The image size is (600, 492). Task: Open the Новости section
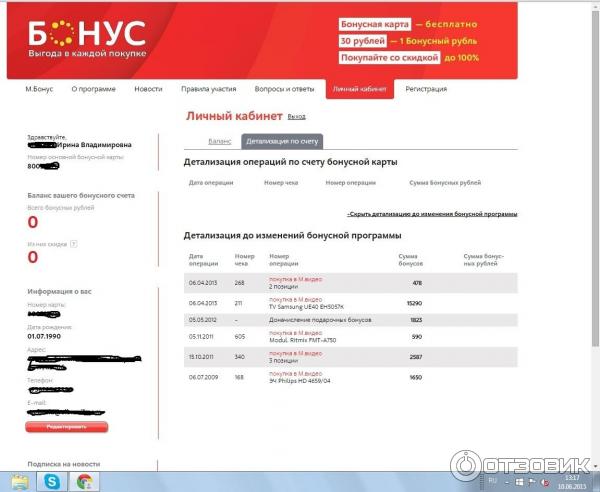(148, 89)
